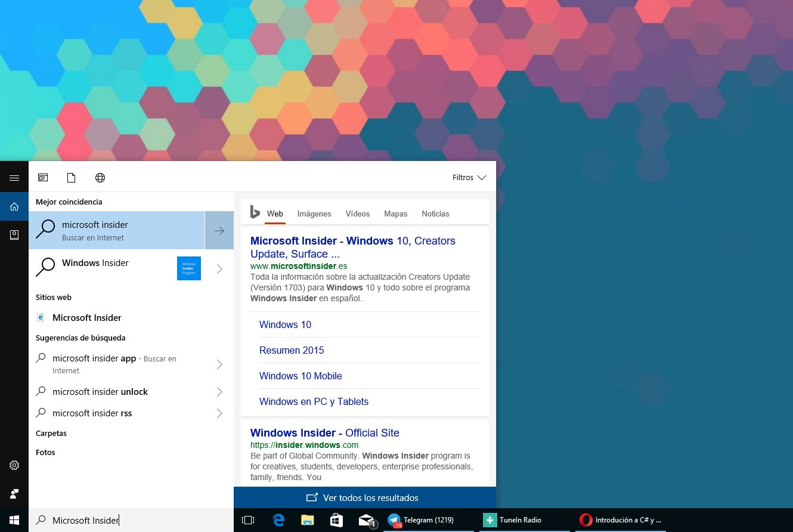Click the Fotos category heading
The height and width of the screenshot is (532, 793).
click(45, 453)
